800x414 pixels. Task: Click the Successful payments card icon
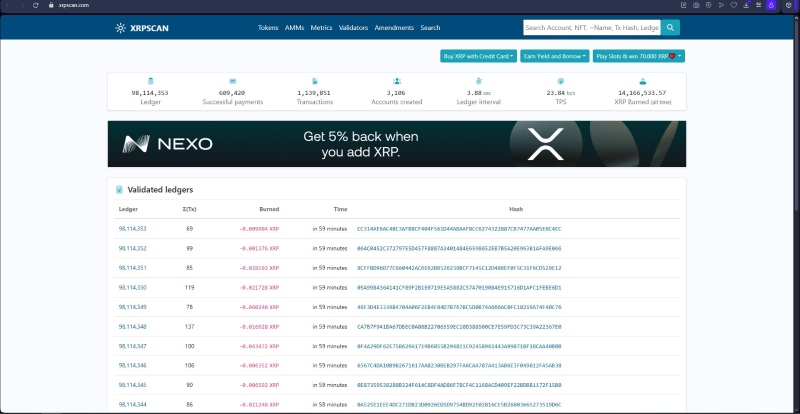coord(233,81)
